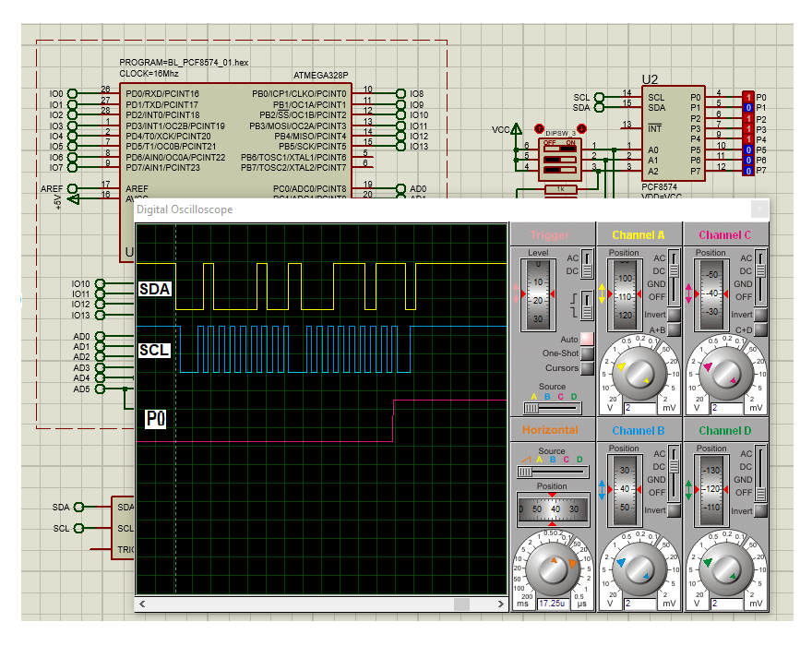Toggle Channel B Invert button
The width and height of the screenshot is (812, 670).
[674, 510]
